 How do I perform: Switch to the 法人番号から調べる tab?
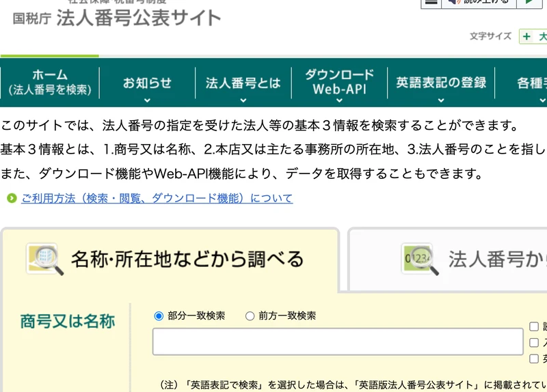(x=448, y=260)
